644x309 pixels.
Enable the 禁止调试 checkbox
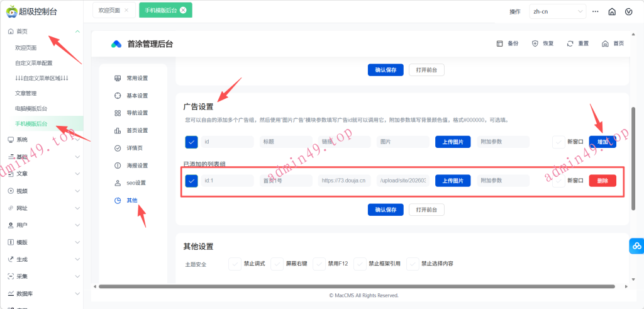[235, 264]
